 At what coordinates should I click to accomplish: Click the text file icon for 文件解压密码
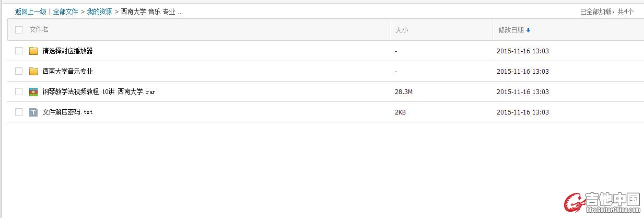click(33, 112)
